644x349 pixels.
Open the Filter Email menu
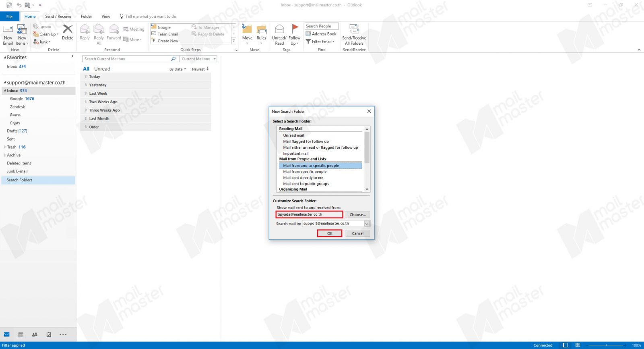[x=320, y=42]
